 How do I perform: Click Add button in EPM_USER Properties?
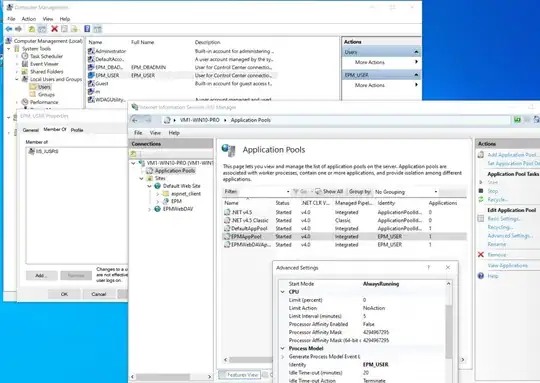(x=41, y=276)
